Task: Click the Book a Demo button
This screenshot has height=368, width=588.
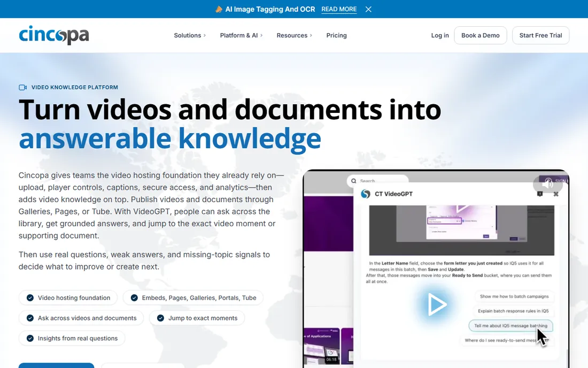Action: (481, 35)
